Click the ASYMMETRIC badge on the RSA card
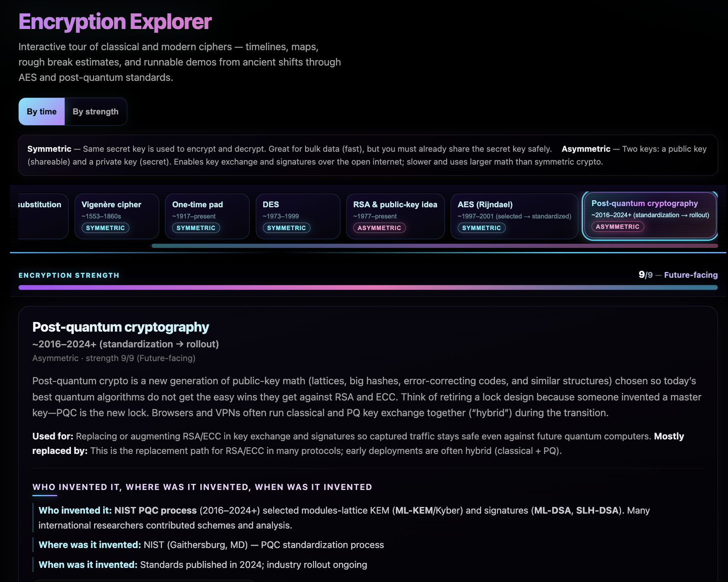 (379, 228)
